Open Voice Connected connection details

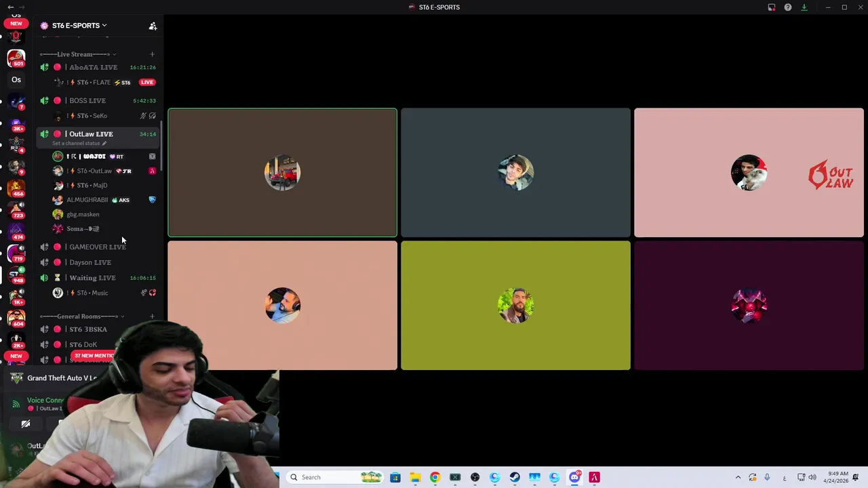pyautogui.click(x=45, y=401)
